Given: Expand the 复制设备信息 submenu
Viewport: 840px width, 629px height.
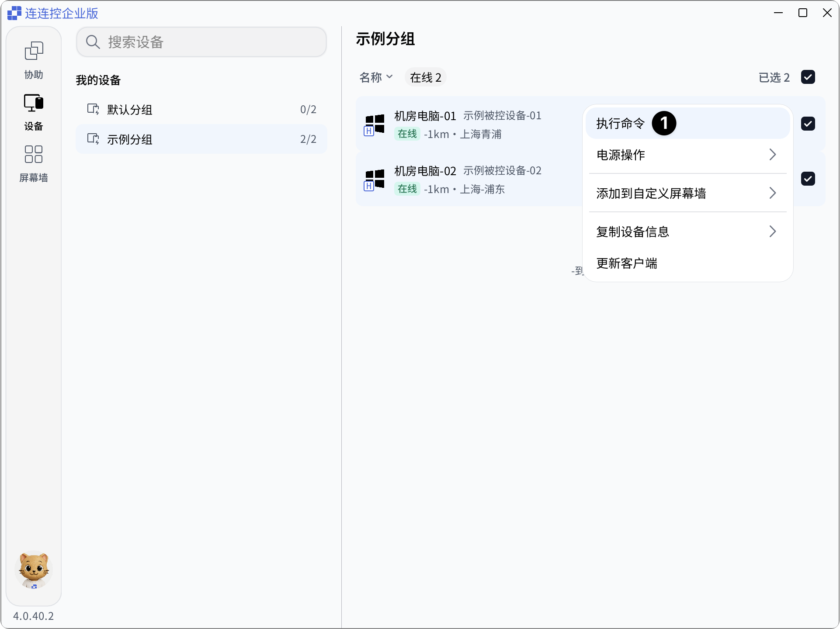Looking at the screenshot, I should click(x=687, y=232).
